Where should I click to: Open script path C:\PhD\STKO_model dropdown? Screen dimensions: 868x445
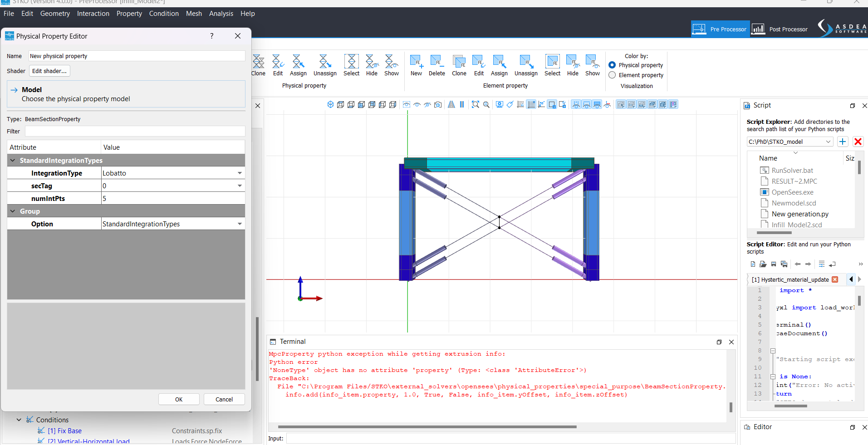[828, 142]
